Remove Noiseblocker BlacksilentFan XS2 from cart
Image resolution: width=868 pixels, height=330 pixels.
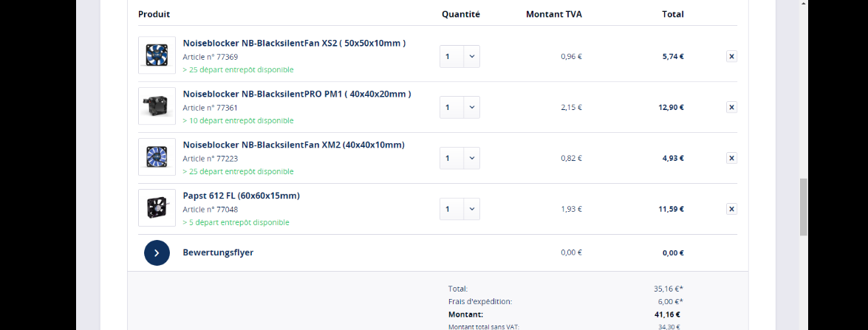(x=731, y=56)
